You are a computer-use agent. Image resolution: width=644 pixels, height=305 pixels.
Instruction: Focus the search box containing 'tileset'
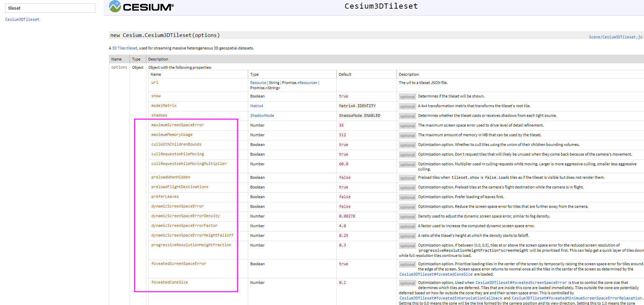point(50,8)
